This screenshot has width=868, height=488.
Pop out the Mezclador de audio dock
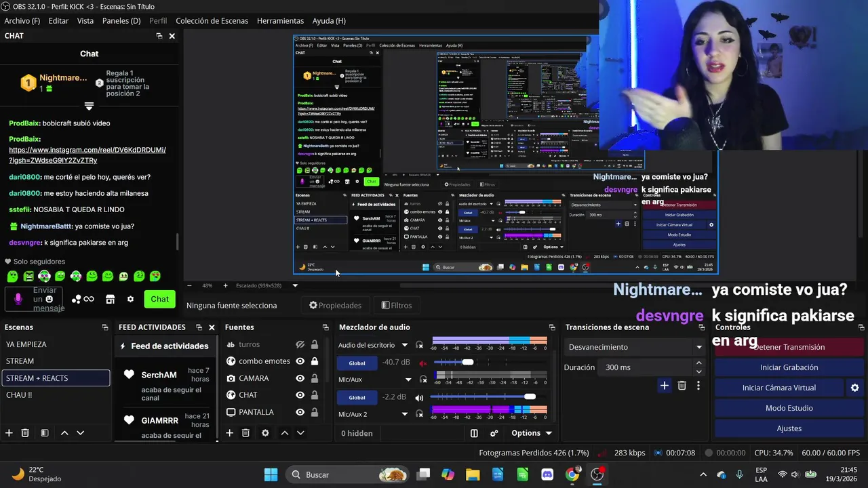(x=552, y=327)
